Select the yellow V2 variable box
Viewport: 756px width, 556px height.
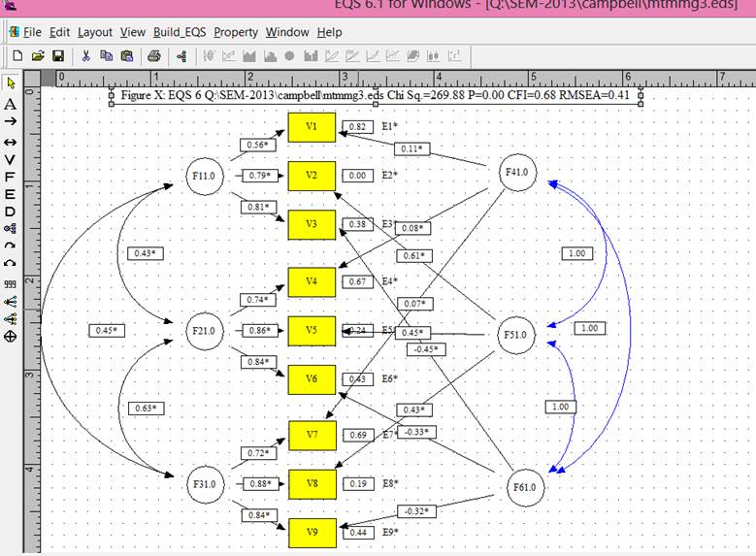pyautogui.click(x=312, y=176)
